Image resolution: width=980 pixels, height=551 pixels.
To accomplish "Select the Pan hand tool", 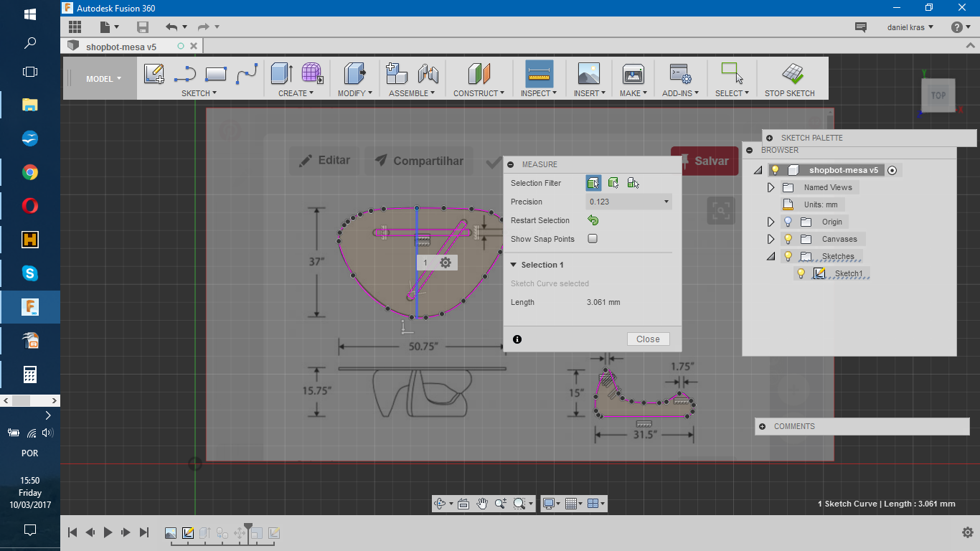I will 482,504.
